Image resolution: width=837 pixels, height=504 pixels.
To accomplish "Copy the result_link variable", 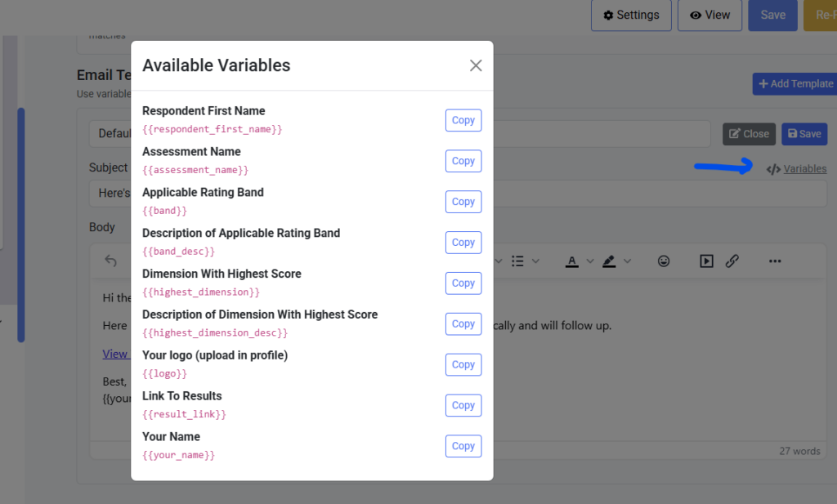I will [463, 405].
